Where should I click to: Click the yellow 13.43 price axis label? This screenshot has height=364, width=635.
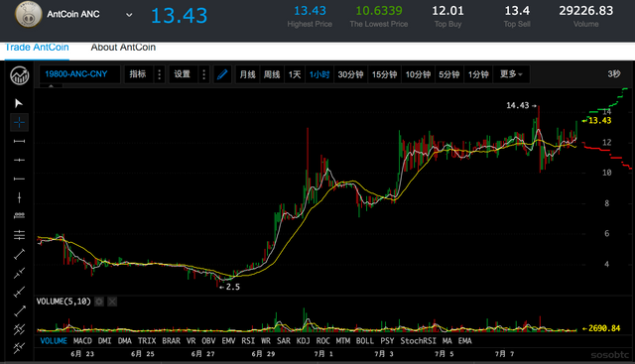(597, 121)
